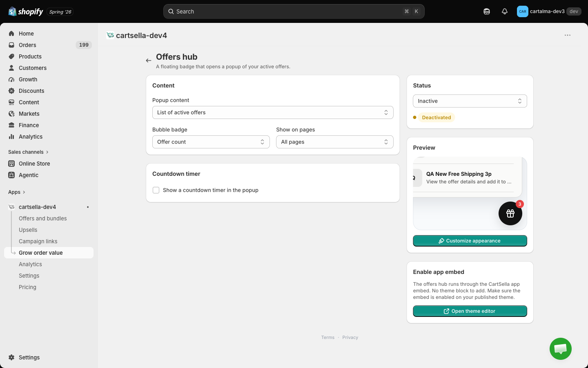Click the Home icon in sidebar
The height and width of the screenshot is (368, 588).
tap(11, 34)
